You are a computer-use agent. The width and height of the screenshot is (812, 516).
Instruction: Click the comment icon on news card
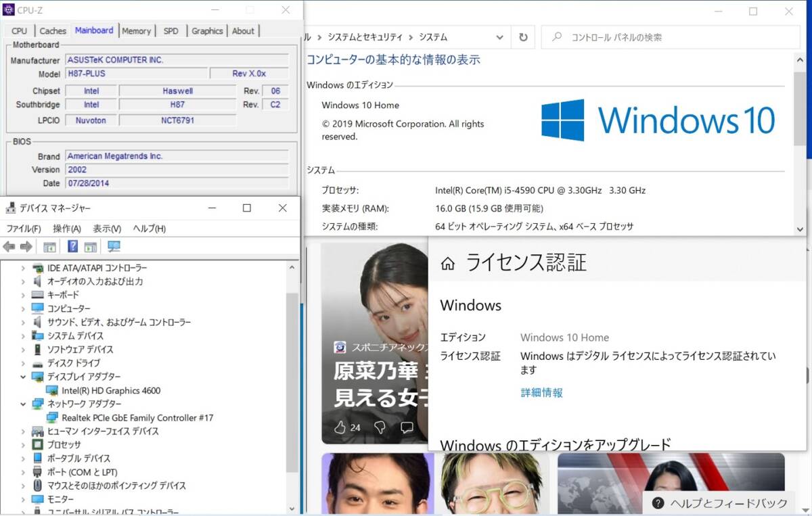(407, 427)
